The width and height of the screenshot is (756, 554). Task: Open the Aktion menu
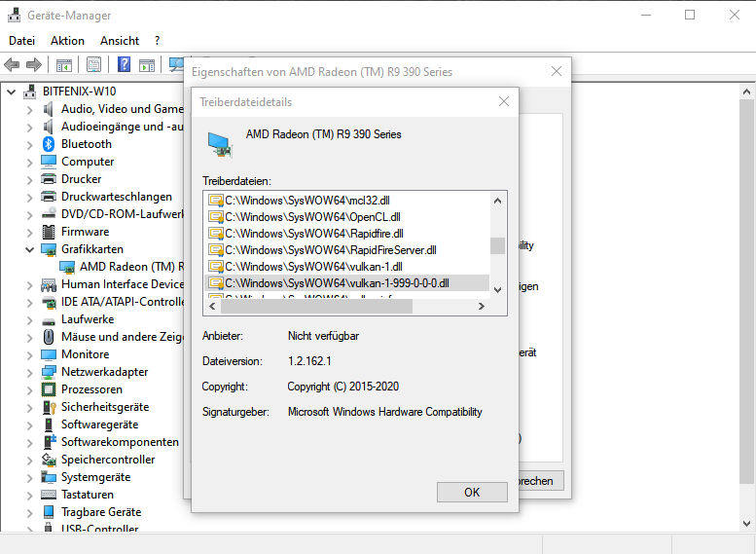click(x=67, y=41)
